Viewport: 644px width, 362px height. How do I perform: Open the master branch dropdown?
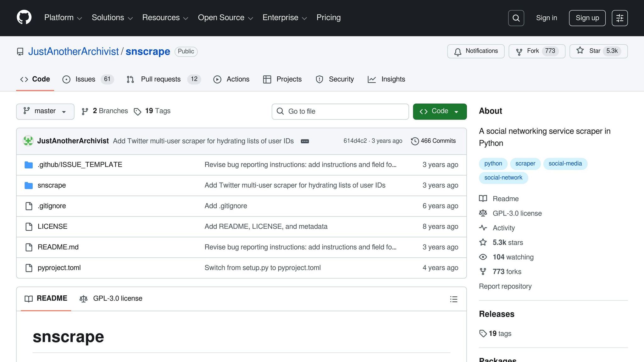[45, 111]
